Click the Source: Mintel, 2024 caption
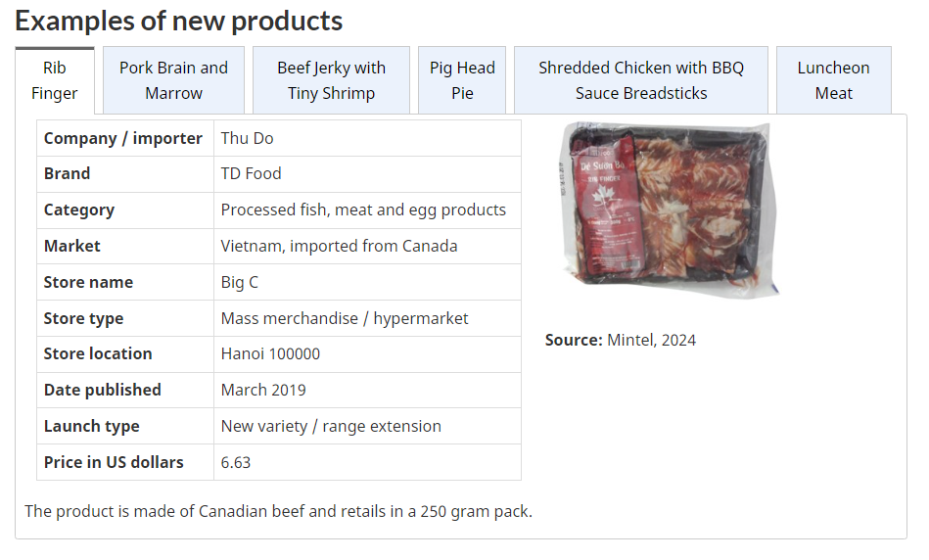This screenshot has height=560, width=929. pos(621,340)
